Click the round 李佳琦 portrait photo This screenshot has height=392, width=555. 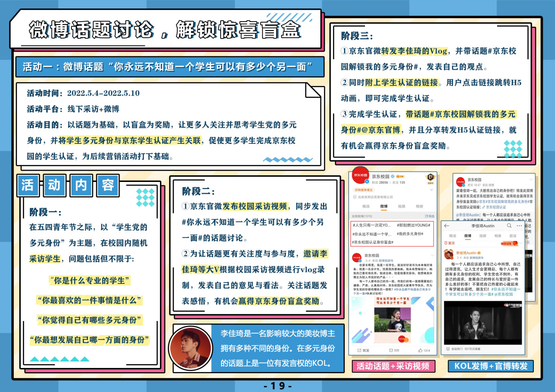point(190,348)
